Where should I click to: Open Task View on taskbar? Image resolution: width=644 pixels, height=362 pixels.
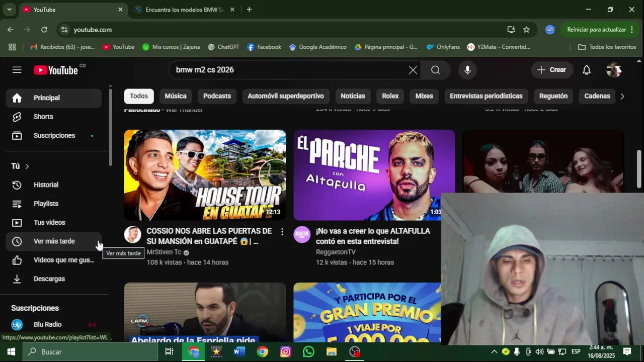169,352
